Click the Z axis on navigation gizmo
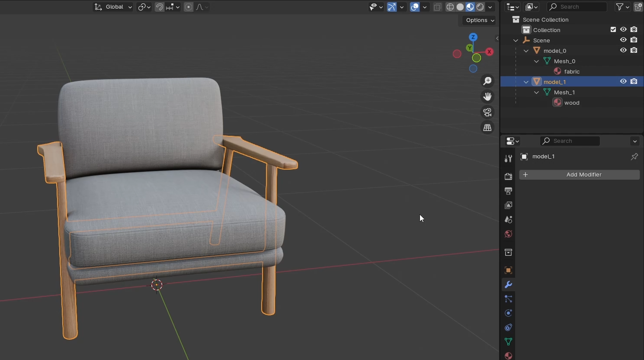Viewport: 644px width, 360px height. 473,37
